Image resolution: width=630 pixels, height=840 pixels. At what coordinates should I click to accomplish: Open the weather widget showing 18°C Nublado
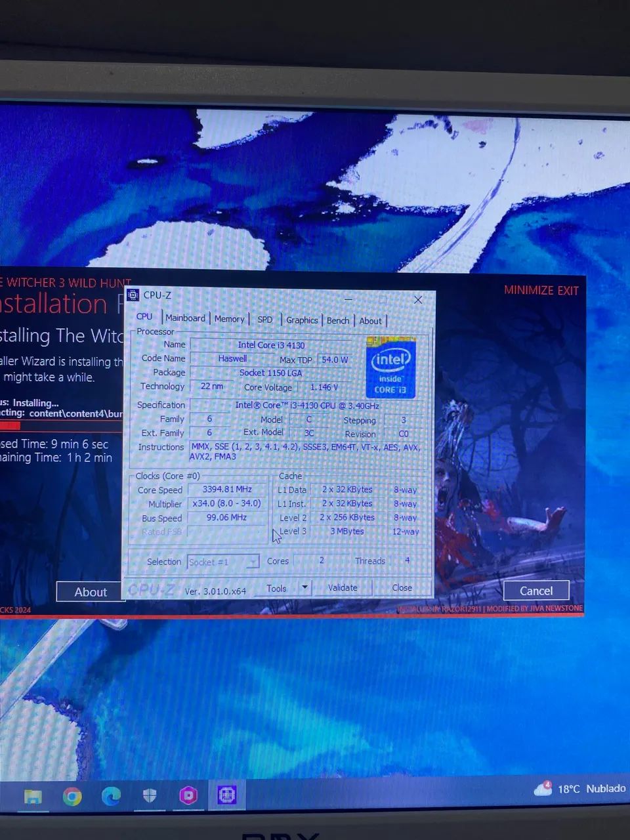tap(579, 788)
